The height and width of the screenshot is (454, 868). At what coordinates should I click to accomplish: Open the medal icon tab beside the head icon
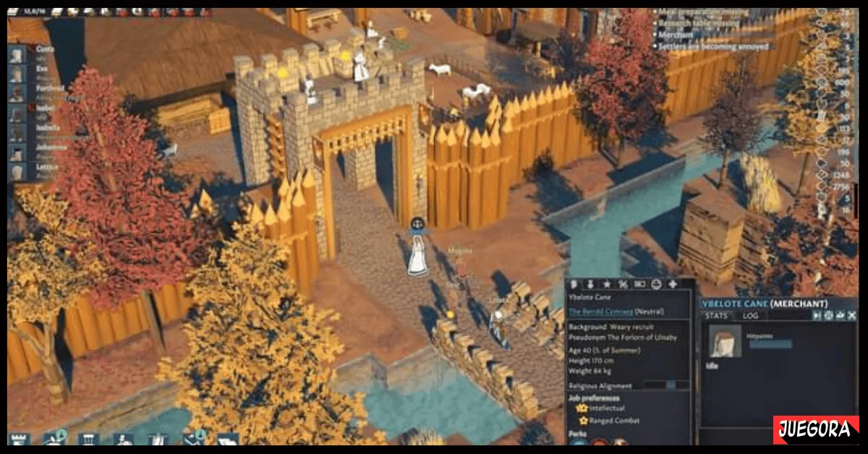[x=590, y=284]
